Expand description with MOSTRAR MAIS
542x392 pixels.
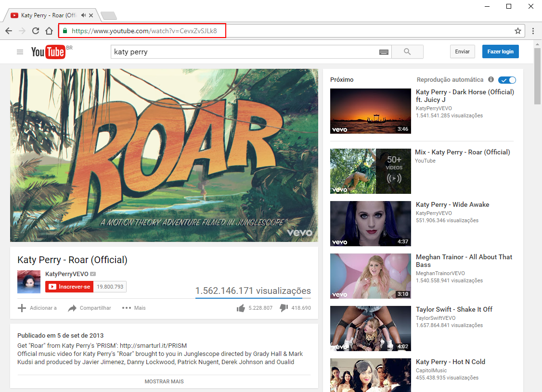coord(164,381)
